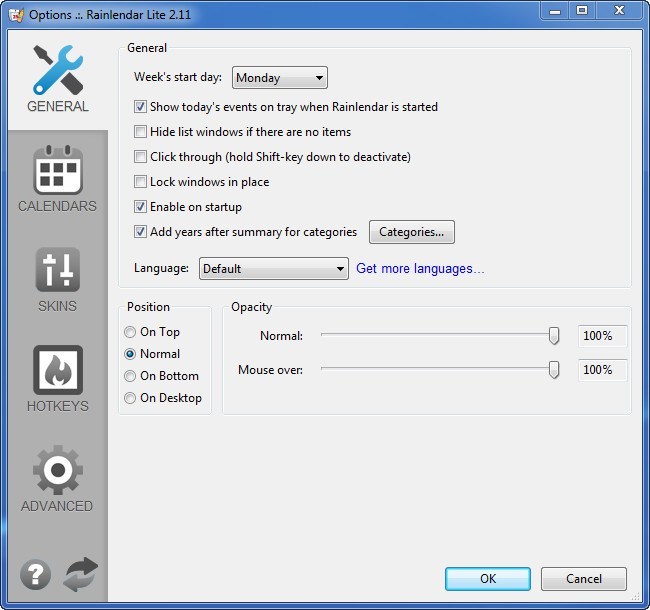Select the On Desktop position option
The image size is (650, 610).
[130, 398]
